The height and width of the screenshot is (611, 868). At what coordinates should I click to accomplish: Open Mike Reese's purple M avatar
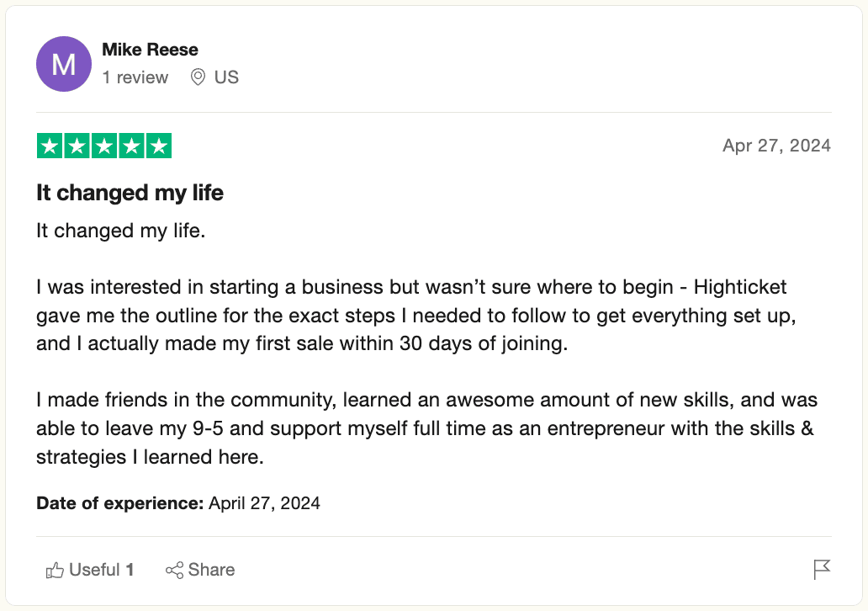click(64, 64)
